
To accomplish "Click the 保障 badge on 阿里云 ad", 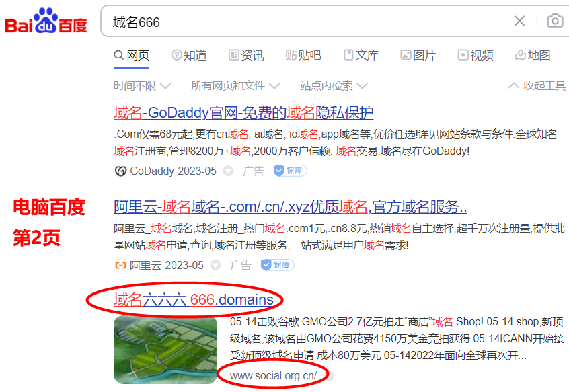I will (277, 265).
